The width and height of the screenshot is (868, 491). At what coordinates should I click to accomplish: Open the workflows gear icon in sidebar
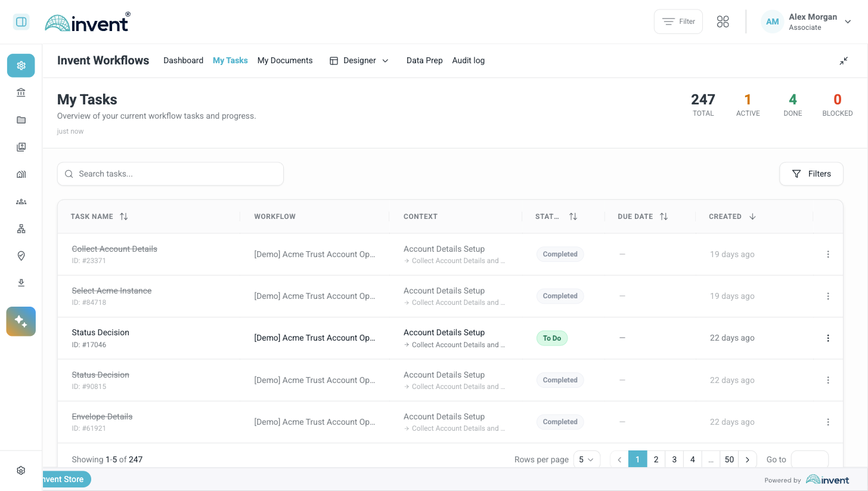click(21, 66)
